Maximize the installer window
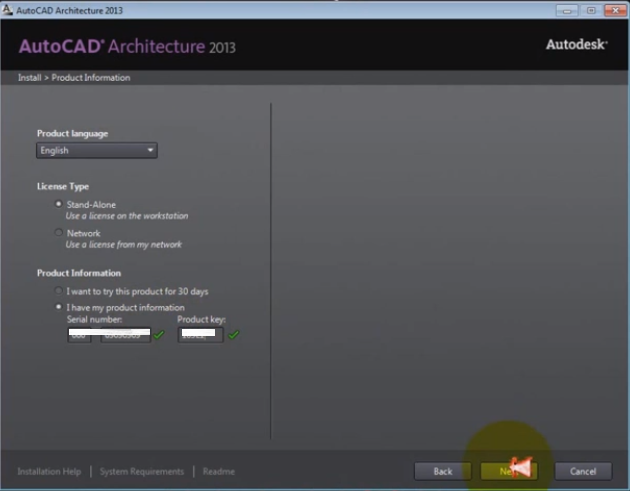The height and width of the screenshot is (491, 630). click(591, 10)
